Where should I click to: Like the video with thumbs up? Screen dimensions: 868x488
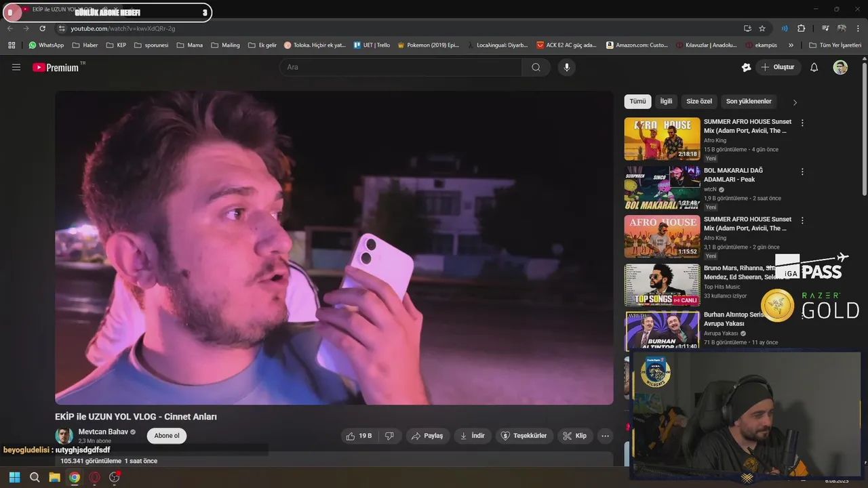[359, 436]
